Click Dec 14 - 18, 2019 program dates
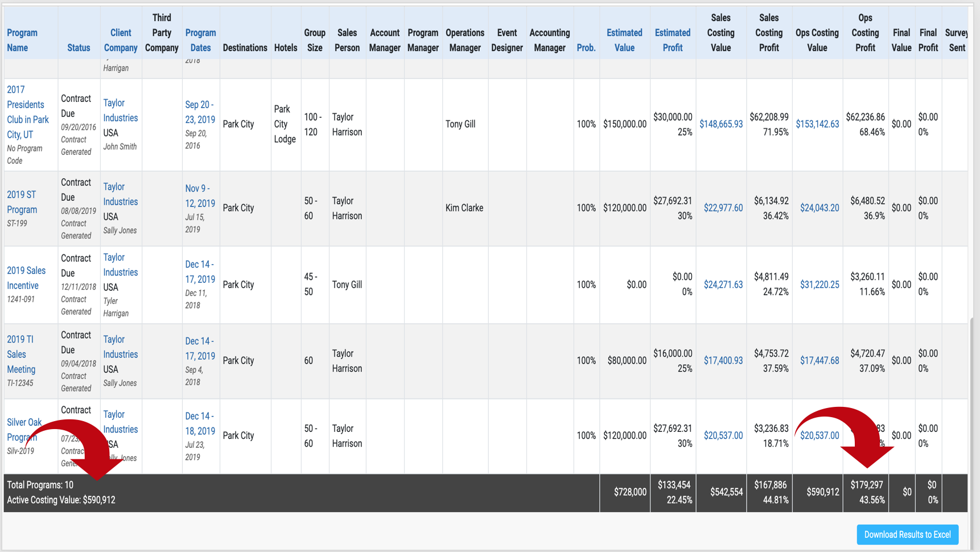The image size is (980, 552). [200, 423]
